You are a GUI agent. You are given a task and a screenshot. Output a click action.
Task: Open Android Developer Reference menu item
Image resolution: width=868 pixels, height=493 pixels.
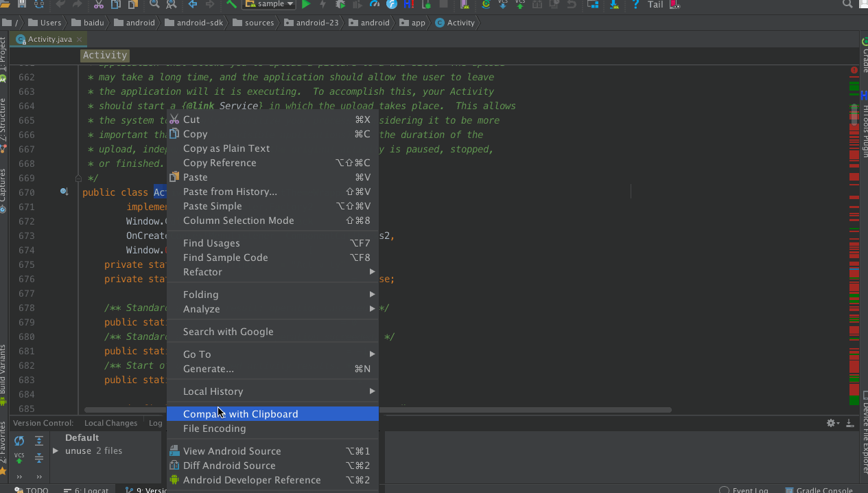(273, 480)
